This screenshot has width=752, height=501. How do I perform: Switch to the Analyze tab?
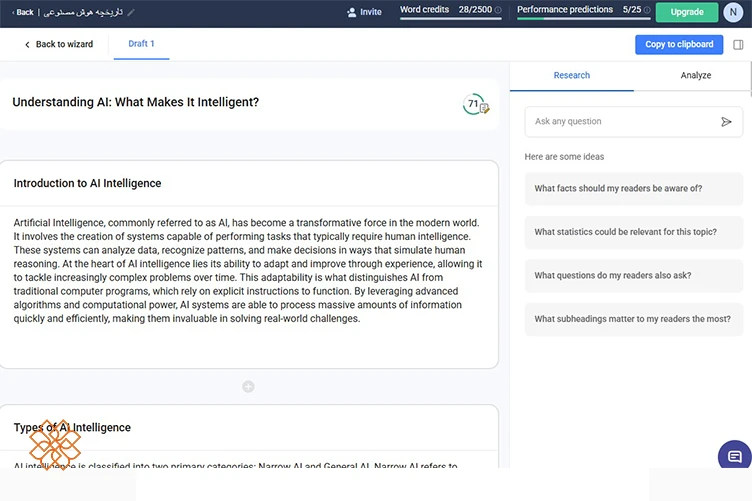pyautogui.click(x=695, y=75)
